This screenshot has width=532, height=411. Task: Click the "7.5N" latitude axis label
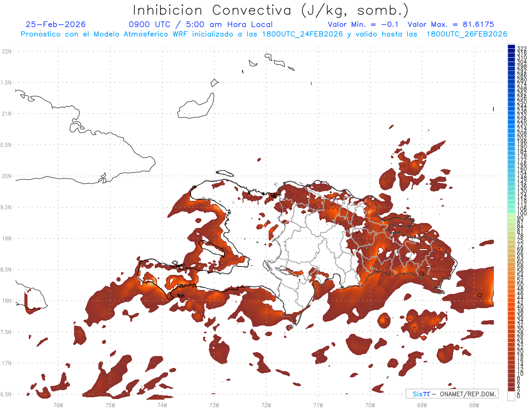(7, 332)
